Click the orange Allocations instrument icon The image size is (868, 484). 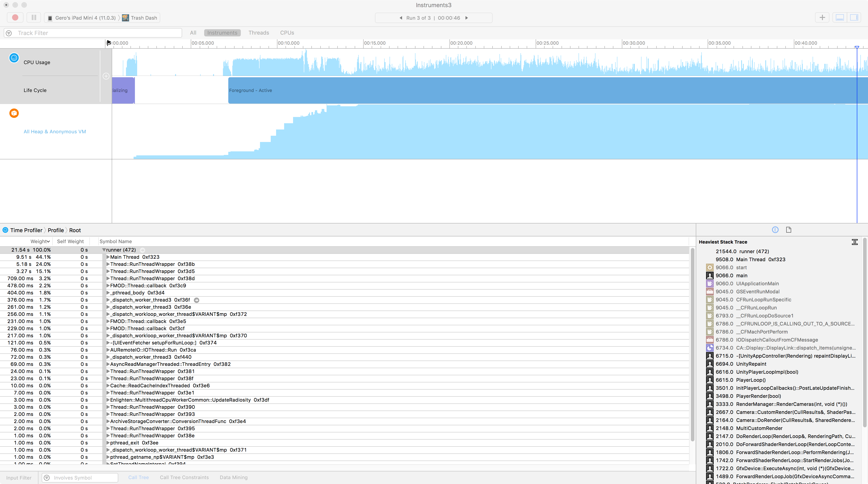tap(14, 113)
